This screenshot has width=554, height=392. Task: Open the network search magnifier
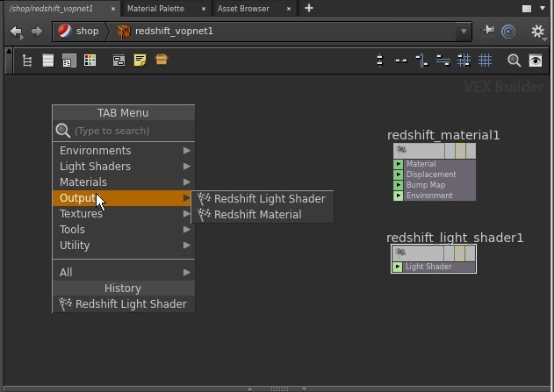point(514,61)
